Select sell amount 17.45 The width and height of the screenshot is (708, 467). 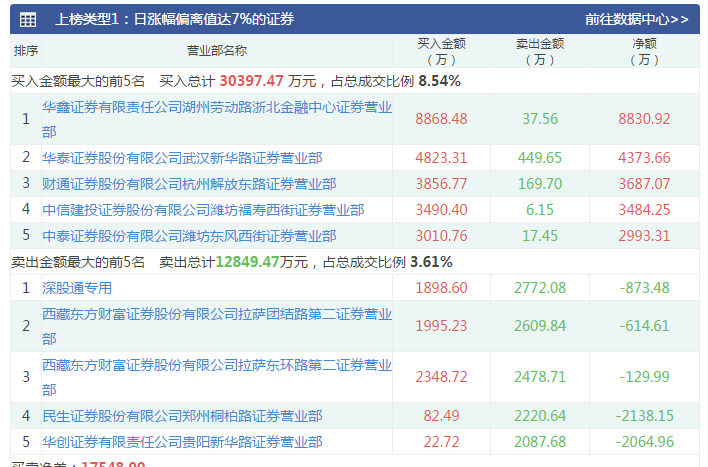[x=540, y=236]
